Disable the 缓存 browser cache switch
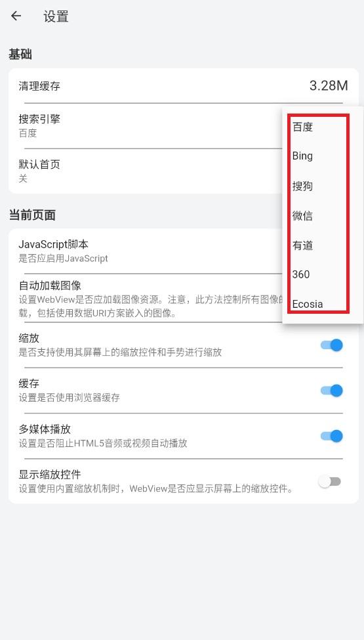364x640 pixels. point(331,391)
